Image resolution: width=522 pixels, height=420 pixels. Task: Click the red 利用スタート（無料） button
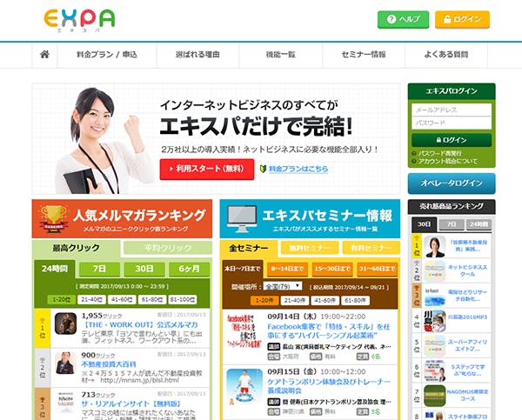click(207, 169)
